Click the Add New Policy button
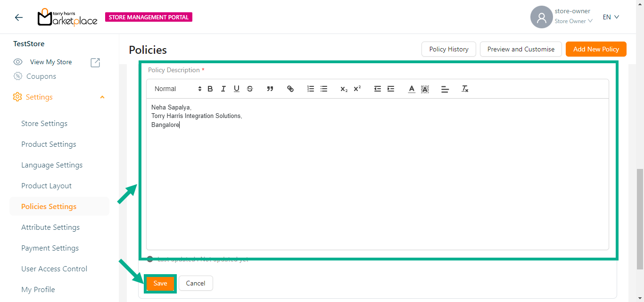 [x=596, y=49]
